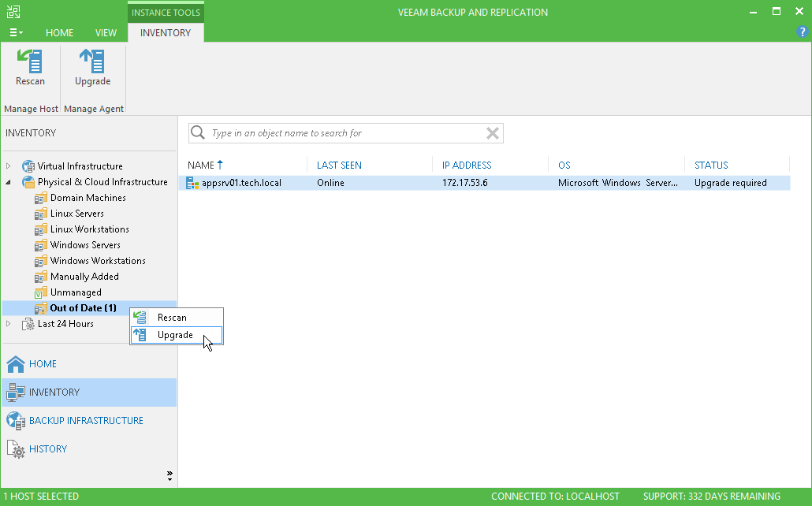Viewport: 812px width, 506px height.
Task: Switch to the VIEW ribbon tab
Action: (x=106, y=32)
